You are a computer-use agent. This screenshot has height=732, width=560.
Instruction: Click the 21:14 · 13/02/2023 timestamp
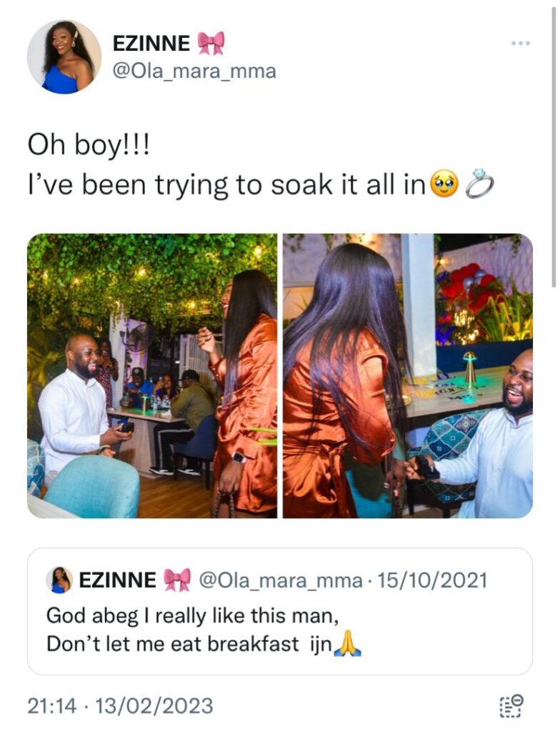tap(120, 706)
